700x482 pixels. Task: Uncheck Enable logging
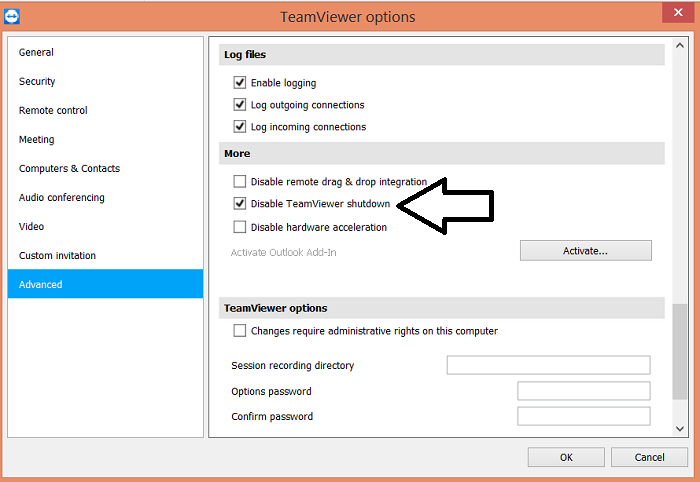coord(240,82)
